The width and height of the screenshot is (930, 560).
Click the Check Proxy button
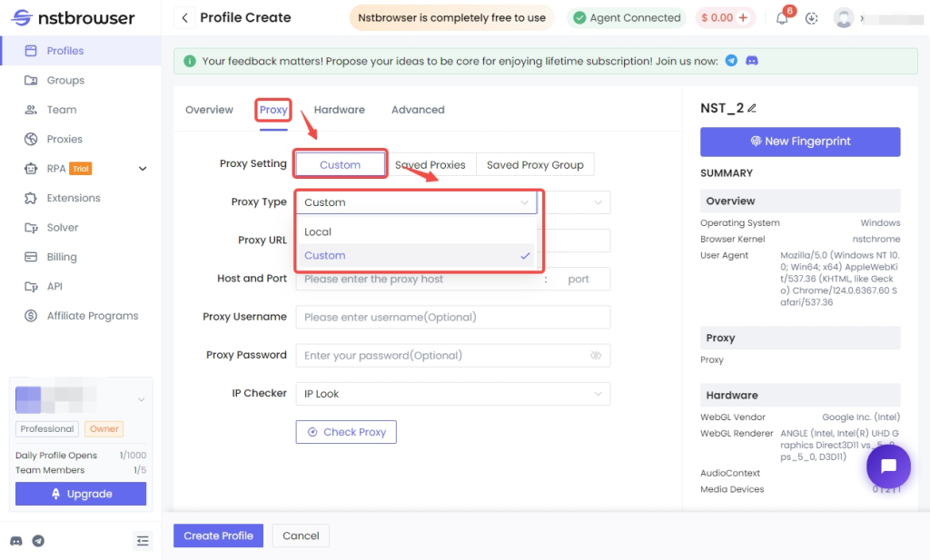346,432
